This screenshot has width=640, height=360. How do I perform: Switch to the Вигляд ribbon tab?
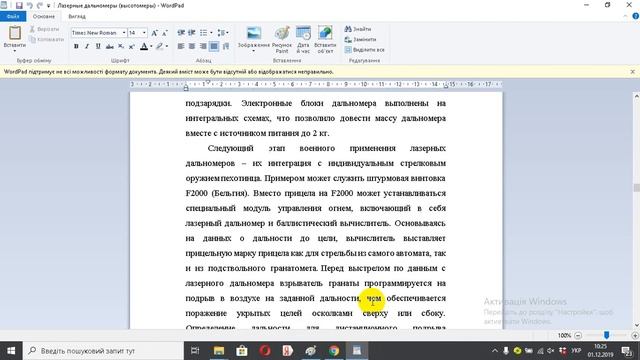pyautogui.click(x=77, y=16)
